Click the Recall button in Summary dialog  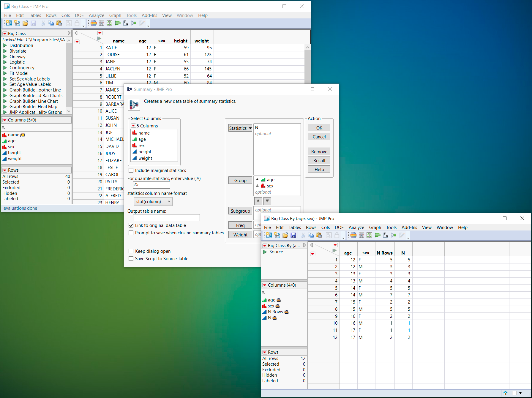tap(319, 161)
